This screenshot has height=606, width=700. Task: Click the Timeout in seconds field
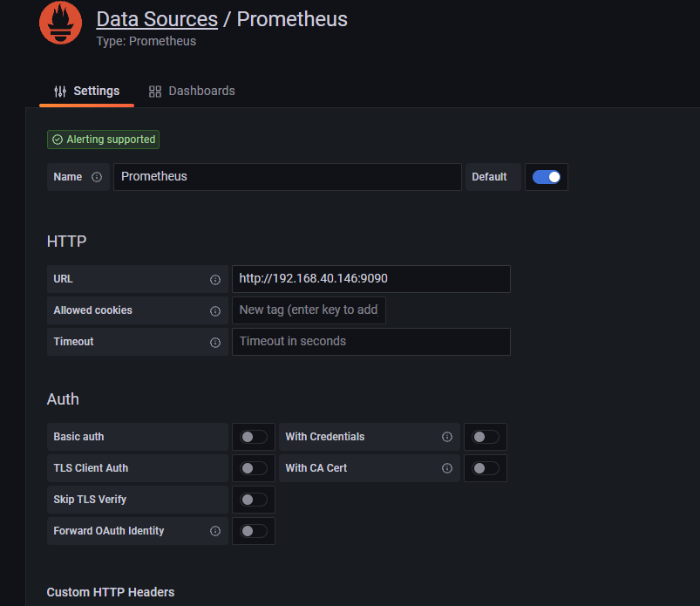371,342
